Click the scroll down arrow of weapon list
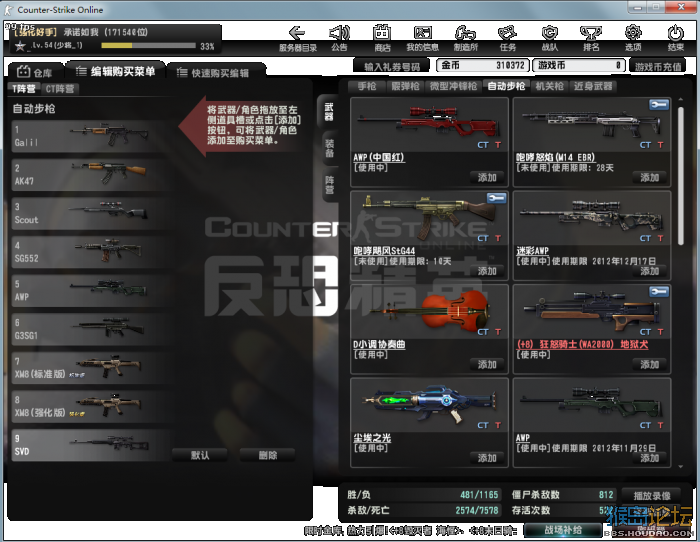This screenshot has width=700, height=542. pos(680,467)
